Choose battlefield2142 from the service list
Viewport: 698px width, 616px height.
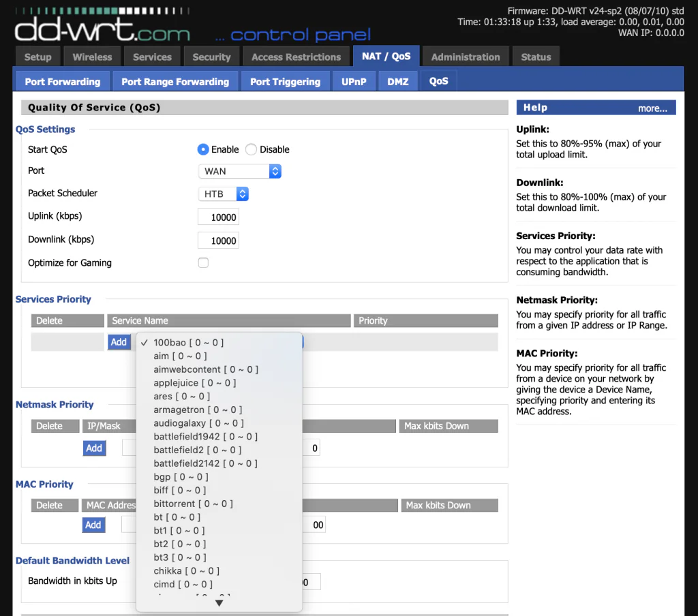pos(219,463)
